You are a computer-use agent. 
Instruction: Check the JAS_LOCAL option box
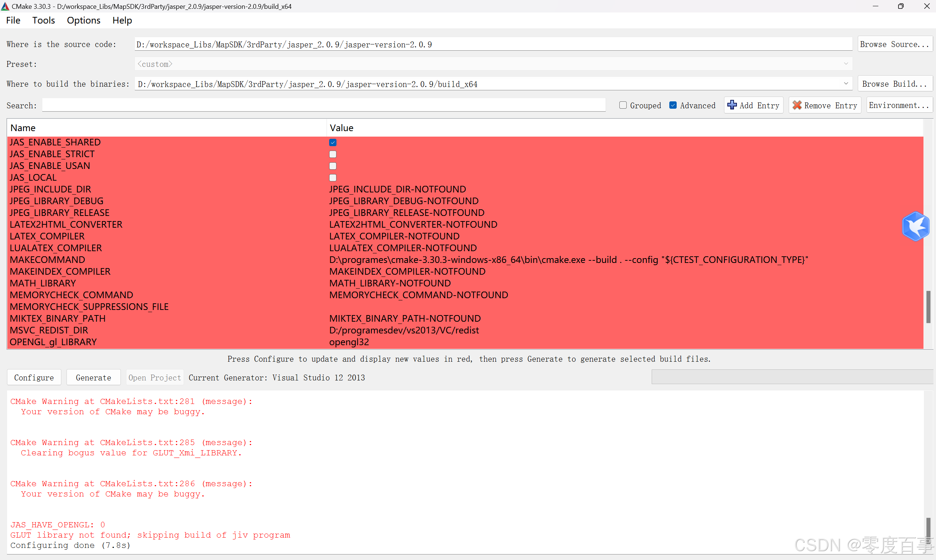[332, 177]
